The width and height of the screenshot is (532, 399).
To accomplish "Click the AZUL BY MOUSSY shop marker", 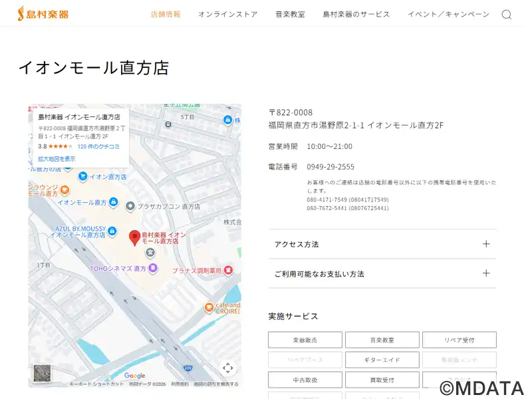I will [112, 228].
